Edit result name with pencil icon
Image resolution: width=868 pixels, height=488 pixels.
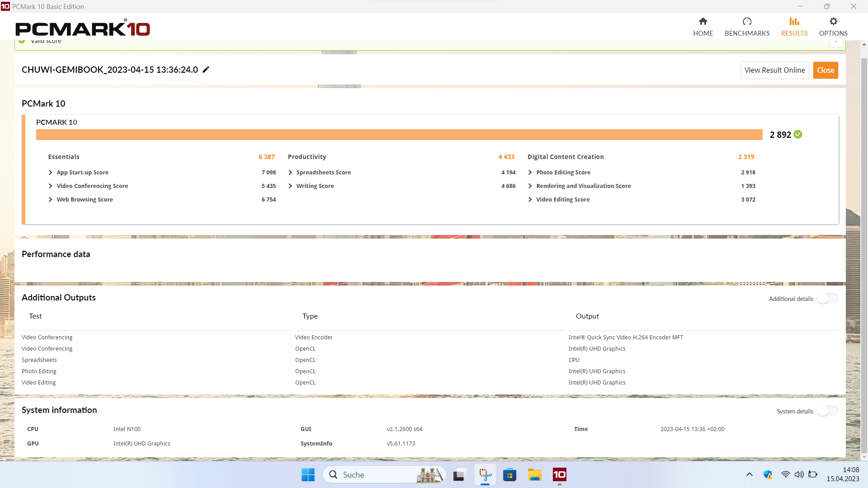[x=206, y=70]
